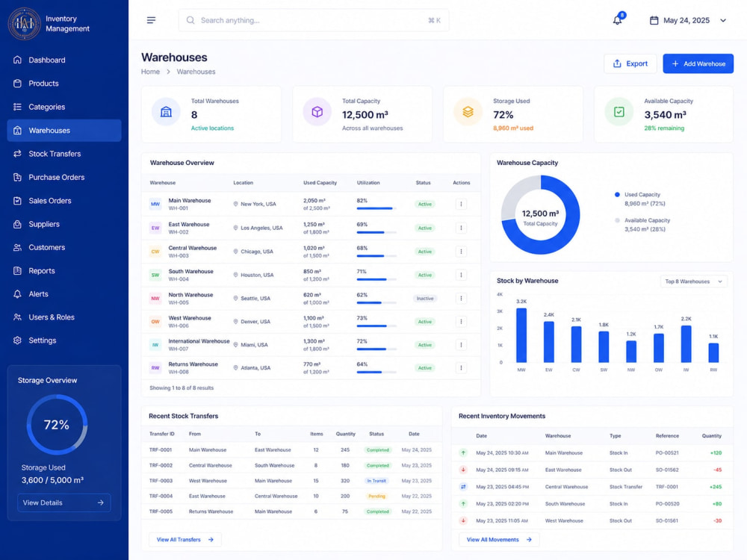Image resolution: width=747 pixels, height=560 pixels.
Task: Click the calendar icon beside the date
Action: tap(654, 20)
